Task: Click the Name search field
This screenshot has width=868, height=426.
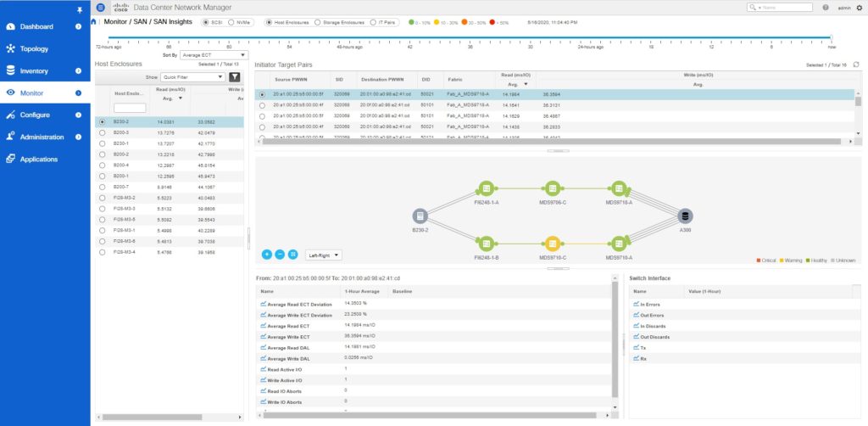Action: [780, 7]
